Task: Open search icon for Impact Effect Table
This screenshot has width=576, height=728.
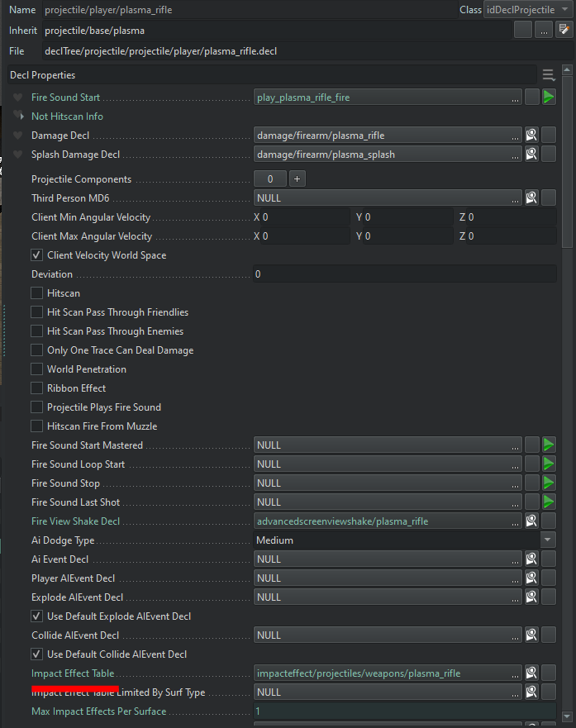Action: [531, 673]
